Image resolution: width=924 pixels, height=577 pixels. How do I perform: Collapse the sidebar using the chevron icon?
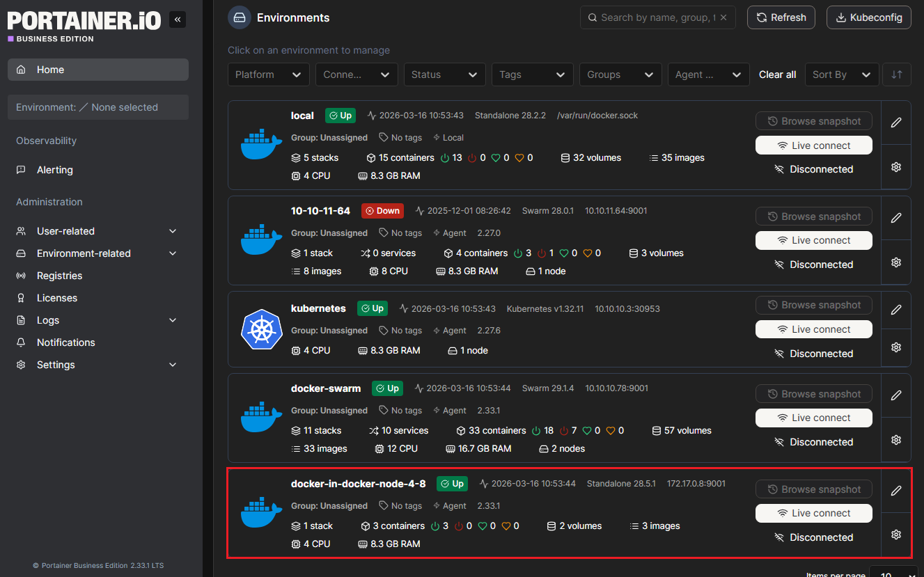click(x=178, y=19)
